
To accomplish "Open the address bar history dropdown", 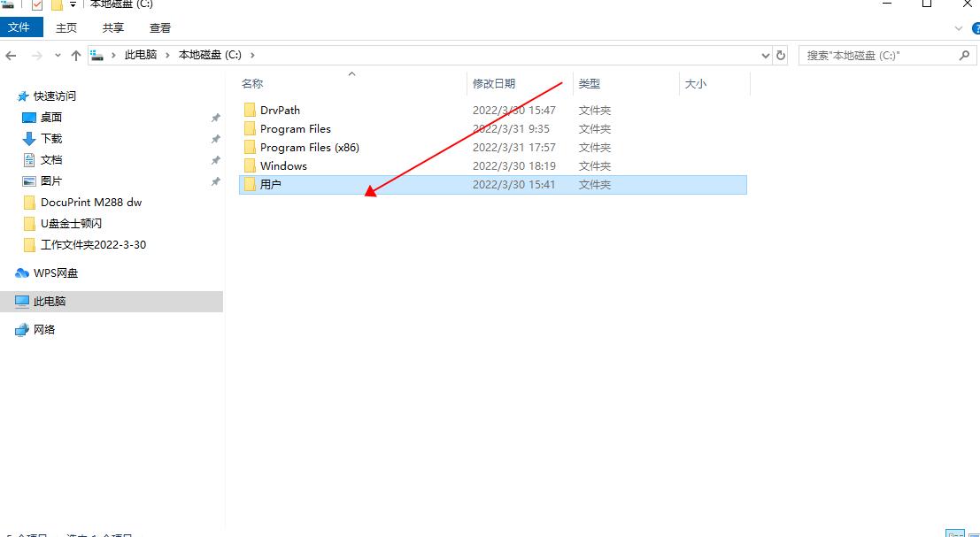I will [766, 56].
